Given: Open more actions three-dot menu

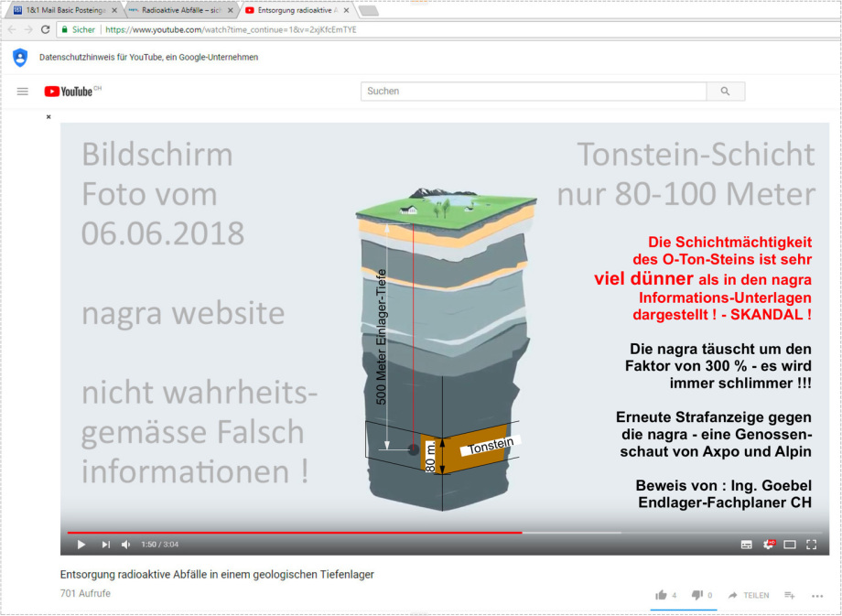Looking at the screenshot, I should pos(817,595).
